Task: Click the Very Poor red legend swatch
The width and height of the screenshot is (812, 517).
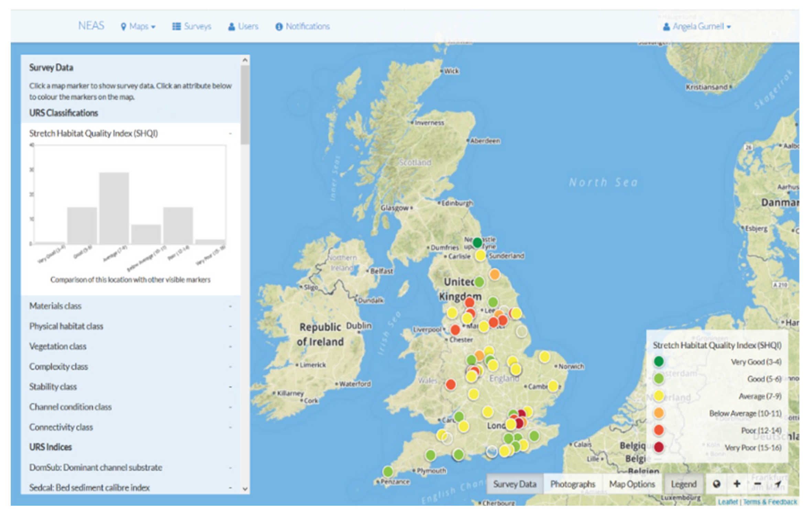Action: (659, 447)
